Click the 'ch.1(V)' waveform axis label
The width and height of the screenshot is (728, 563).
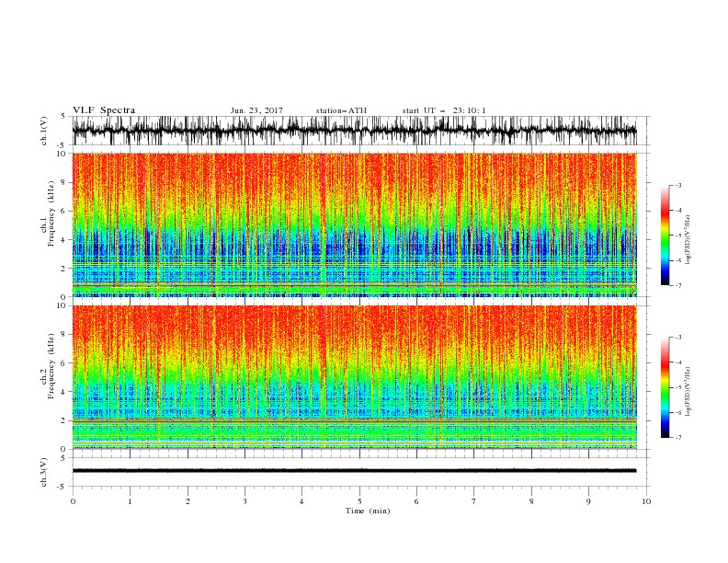44,131
